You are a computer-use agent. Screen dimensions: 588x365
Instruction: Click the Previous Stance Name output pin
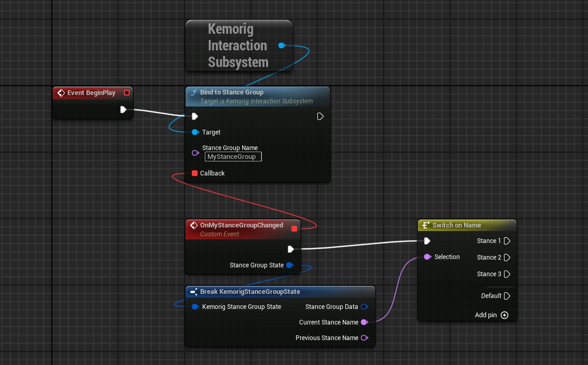pos(364,338)
